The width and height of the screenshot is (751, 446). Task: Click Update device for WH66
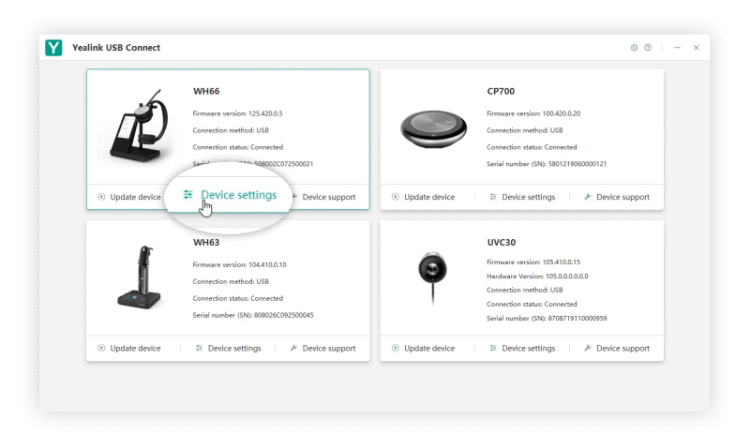129,197
